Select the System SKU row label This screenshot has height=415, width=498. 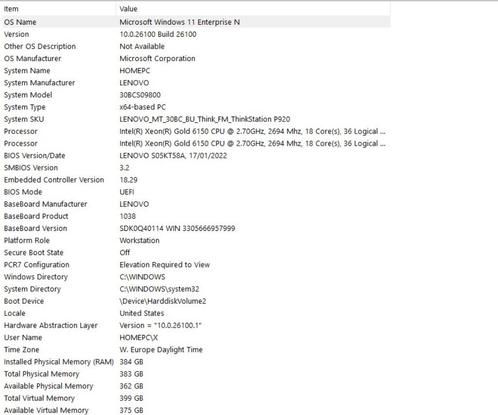coord(24,119)
